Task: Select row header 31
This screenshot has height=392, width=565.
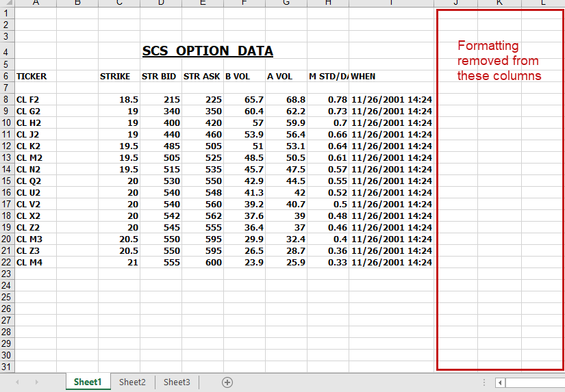Action: tap(6, 367)
